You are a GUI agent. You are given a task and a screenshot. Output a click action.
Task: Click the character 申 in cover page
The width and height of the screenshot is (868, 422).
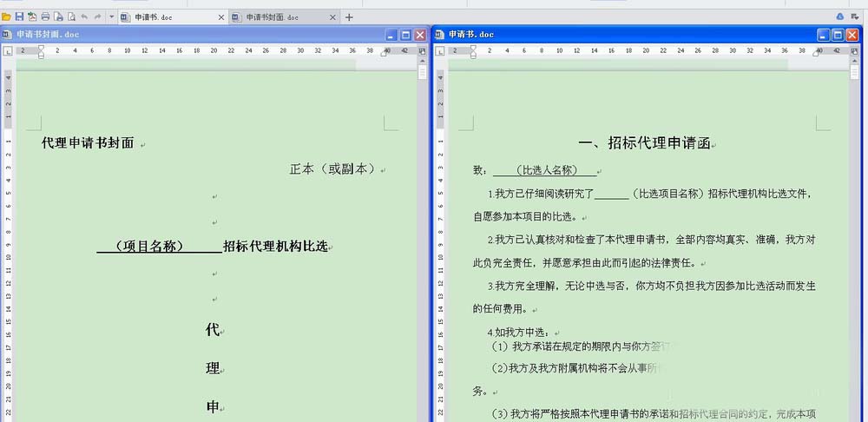[213, 407]
